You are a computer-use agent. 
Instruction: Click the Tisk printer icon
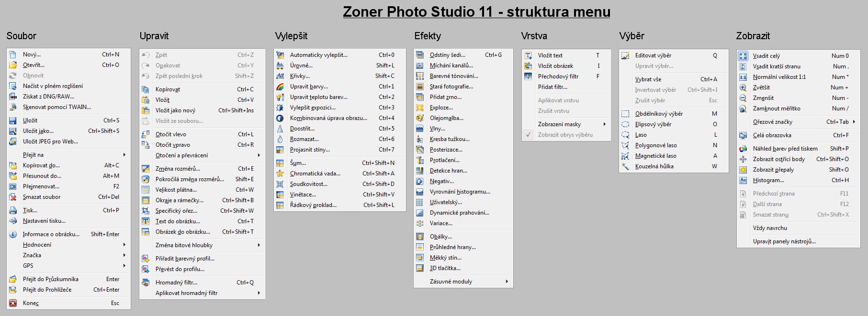click(x=13, y=210)
